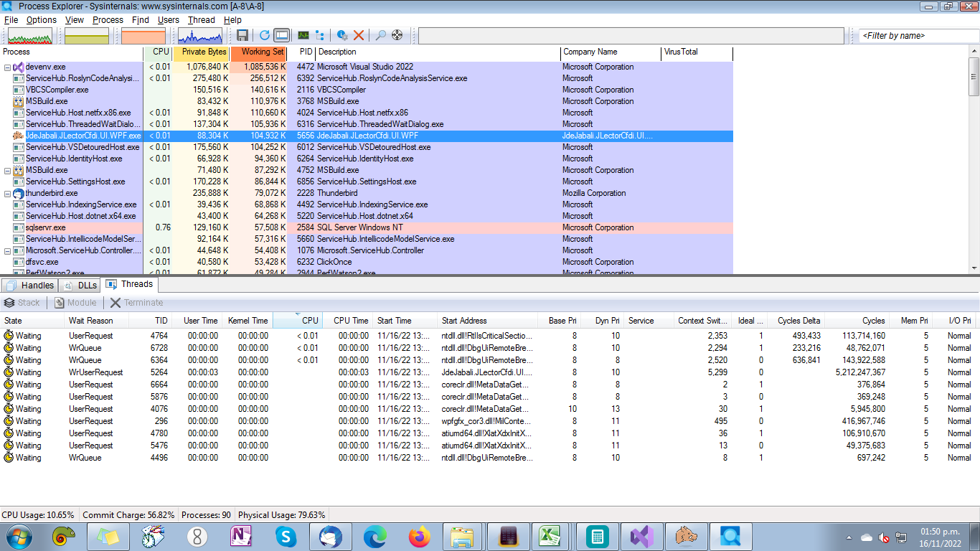Open the System Information graphs
This screenshot has height=551, width=980.
point(303,34)
